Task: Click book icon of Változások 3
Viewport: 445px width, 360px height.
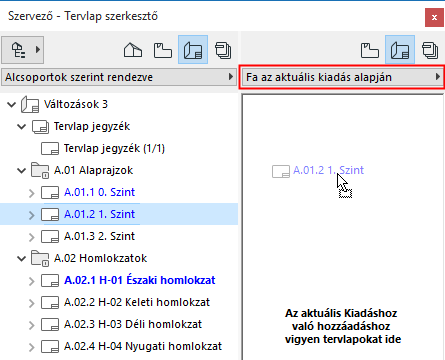Action: pos(30,105)
